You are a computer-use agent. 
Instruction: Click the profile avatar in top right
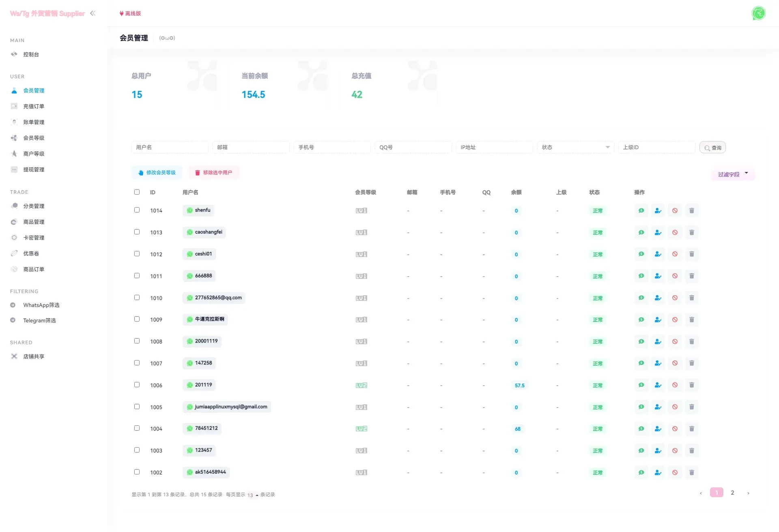click(758, 13)
